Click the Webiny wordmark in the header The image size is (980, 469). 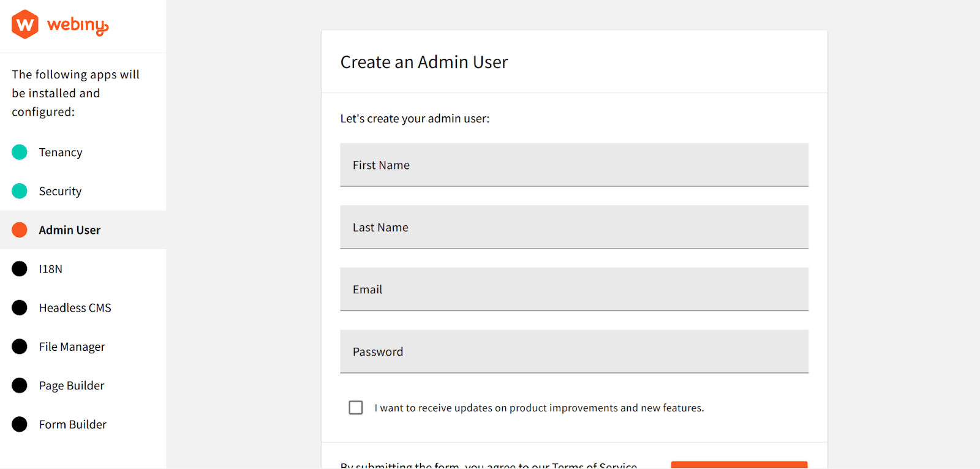point(77,24)
